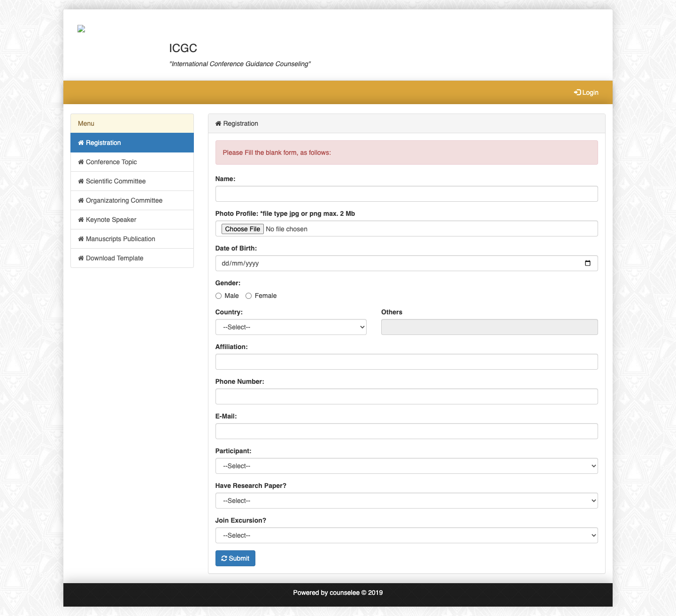Viewport: 676px width, 616px height.
Task: Open the calendar picker icon in Date of Birth
Action: click(588, 263)
